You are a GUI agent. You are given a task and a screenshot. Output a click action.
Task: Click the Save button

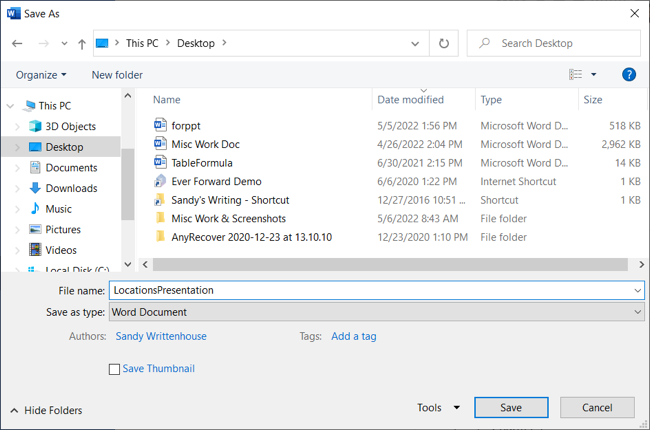(511, 408)
